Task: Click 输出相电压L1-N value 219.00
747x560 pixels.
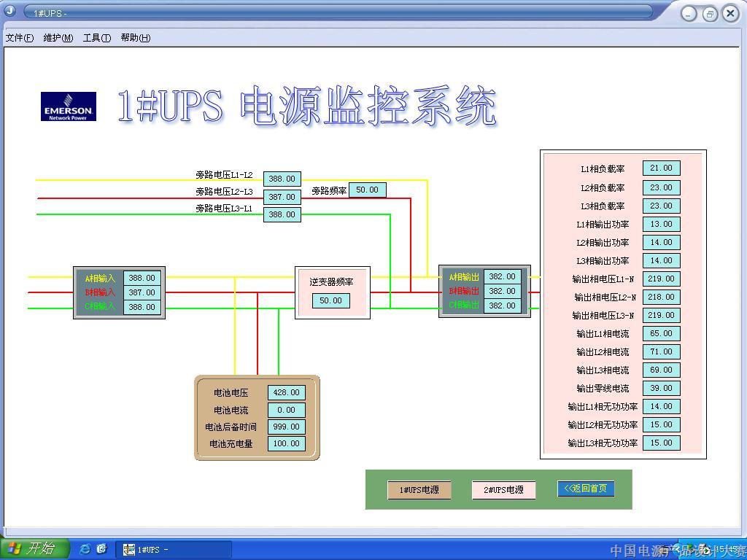Action: tap(661, 279)
